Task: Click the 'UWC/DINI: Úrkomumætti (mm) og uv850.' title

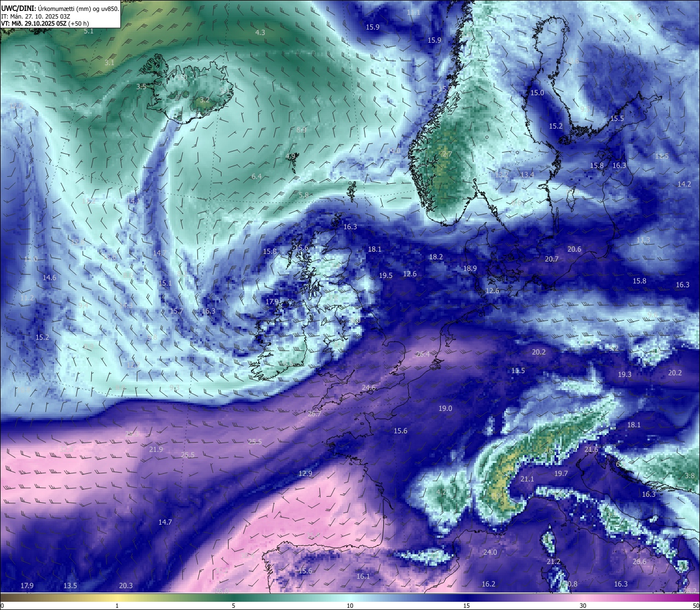Action: click(x=60, y=9)
